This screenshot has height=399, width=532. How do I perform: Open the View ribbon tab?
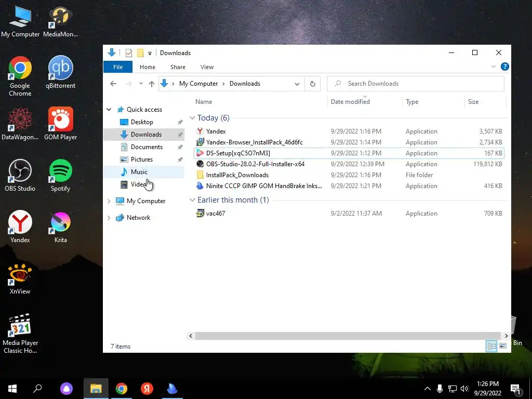click(207, 67)
